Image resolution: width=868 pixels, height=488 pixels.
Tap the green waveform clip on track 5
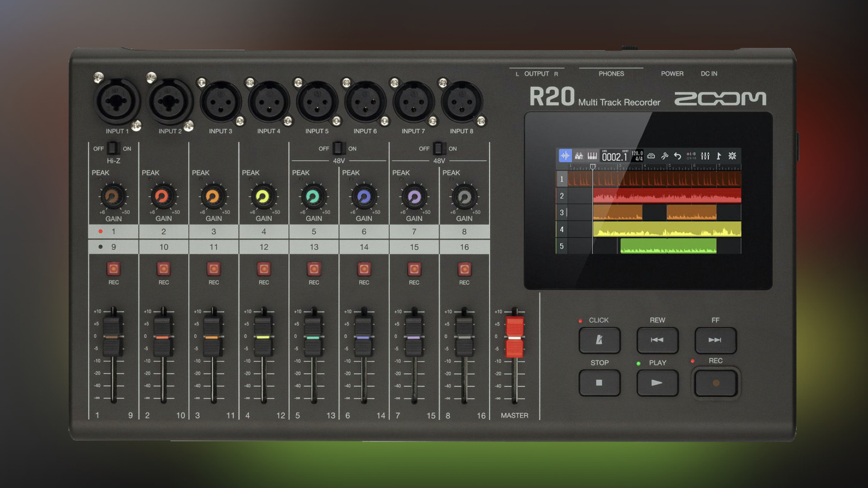pos(669,246)
